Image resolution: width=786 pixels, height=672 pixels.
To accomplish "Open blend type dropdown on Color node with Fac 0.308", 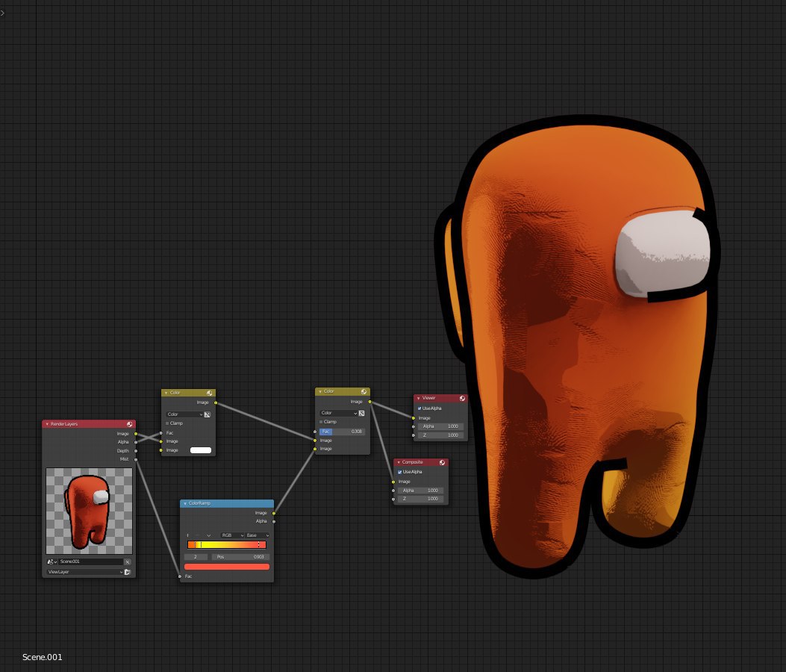I will [338, 413].
